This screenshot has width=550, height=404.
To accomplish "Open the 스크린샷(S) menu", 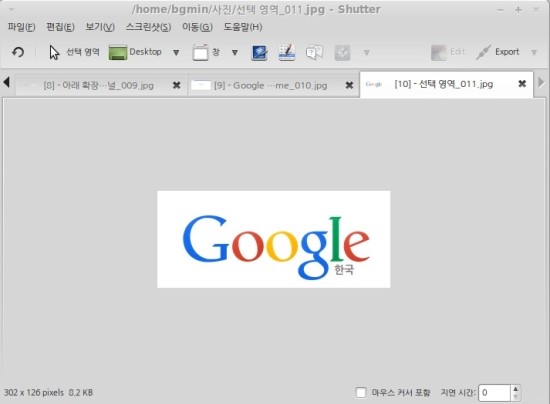I will coord(148,27).
